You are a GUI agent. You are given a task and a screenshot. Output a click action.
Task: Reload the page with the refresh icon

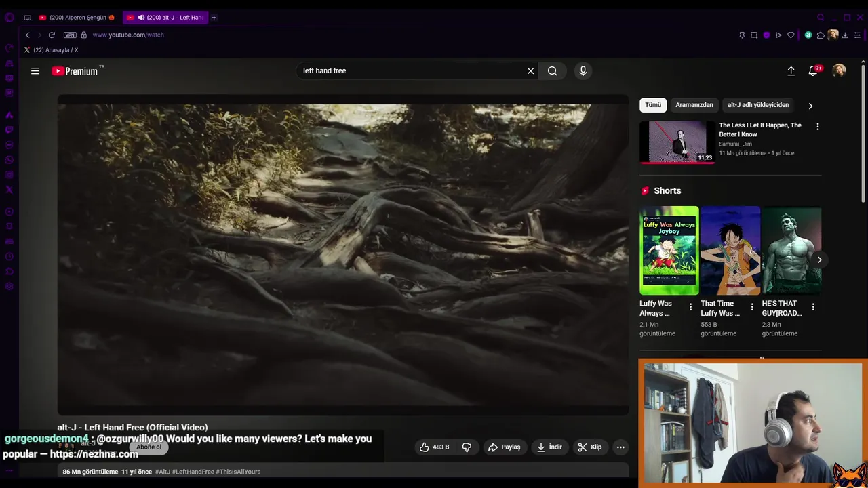52,35
